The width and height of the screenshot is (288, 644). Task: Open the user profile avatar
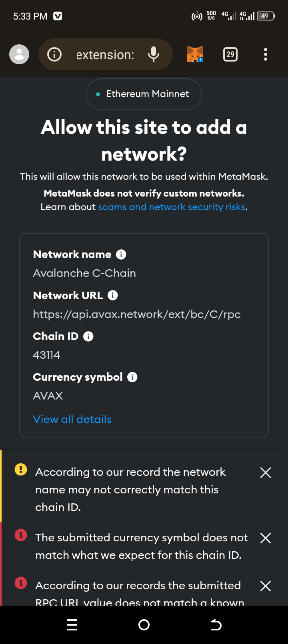tap(19, 54)
